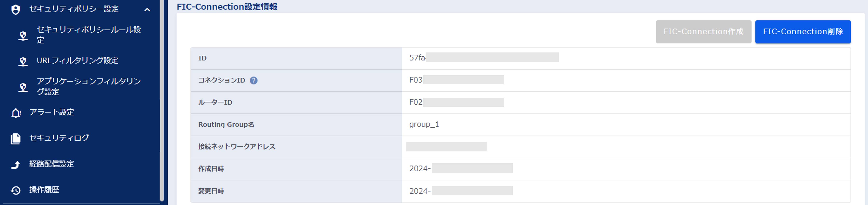This screenshot has width=868, height=205.
Task: Select アプリケーションフィルタリング設定 in sidebar
Action: tap(89, 86)
